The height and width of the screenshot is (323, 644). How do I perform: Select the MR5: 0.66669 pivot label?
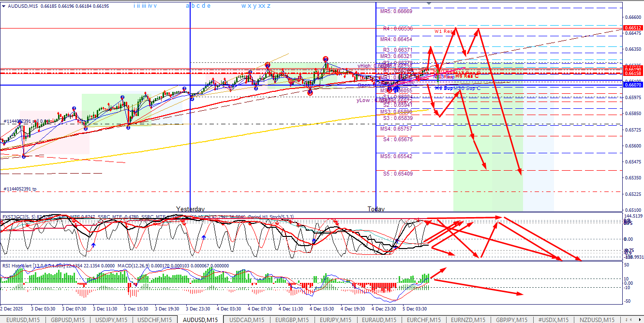(396, 11)
